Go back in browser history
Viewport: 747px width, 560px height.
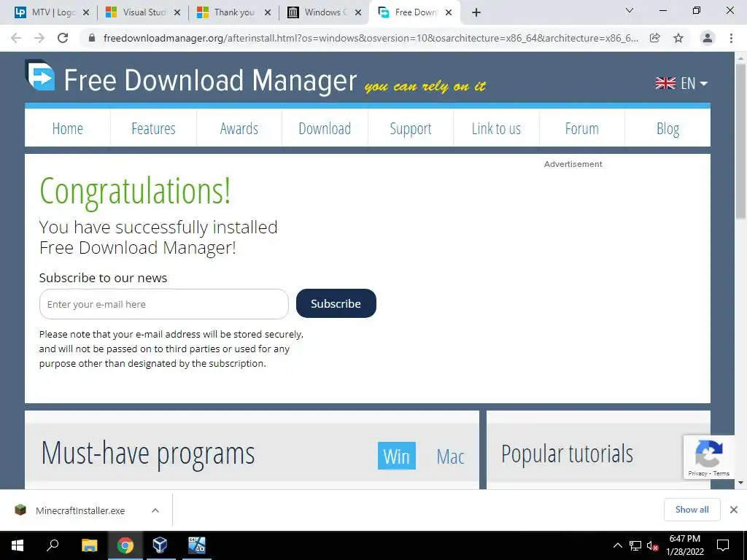(16, 38)
